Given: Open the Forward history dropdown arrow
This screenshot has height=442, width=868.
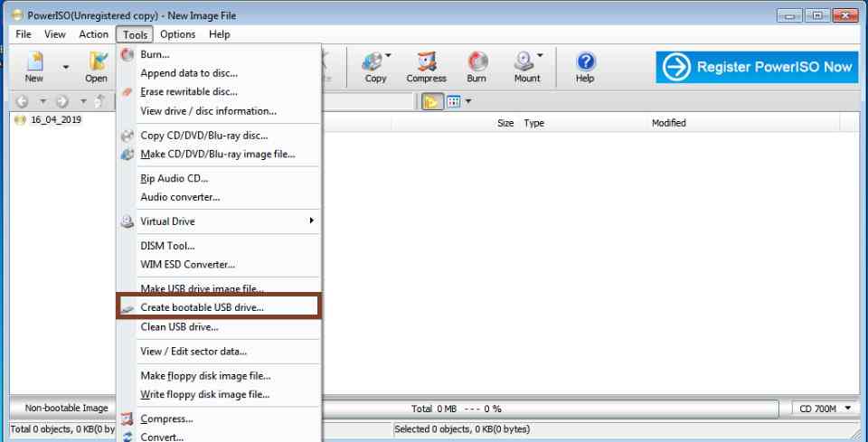Looking at the screenshot, I should point(83,102).
